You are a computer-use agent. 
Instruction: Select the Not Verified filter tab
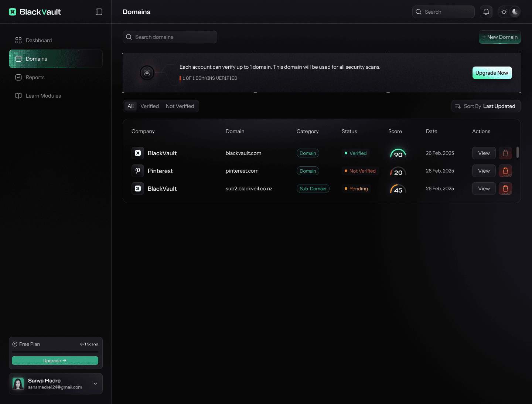click(180, 106)
